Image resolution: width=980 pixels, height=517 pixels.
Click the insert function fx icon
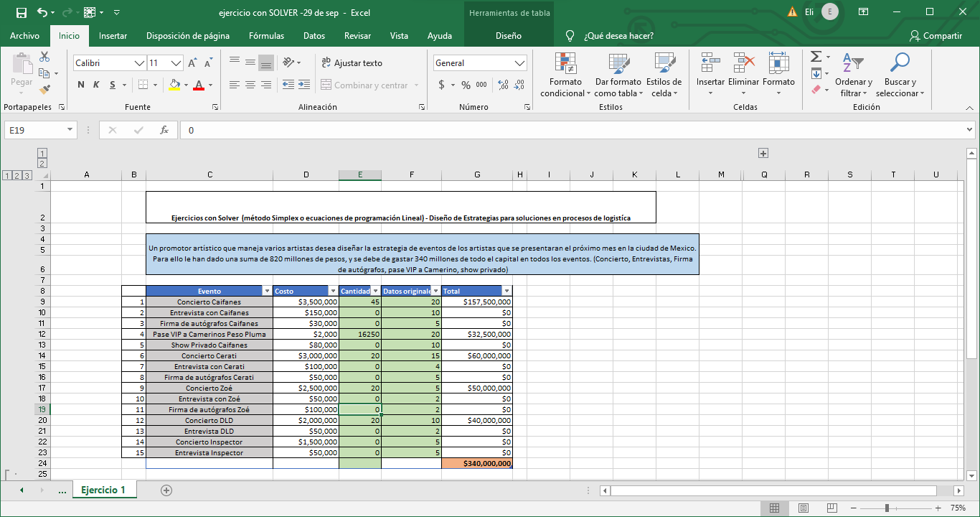pyautogui.click(x=164, y=130)
